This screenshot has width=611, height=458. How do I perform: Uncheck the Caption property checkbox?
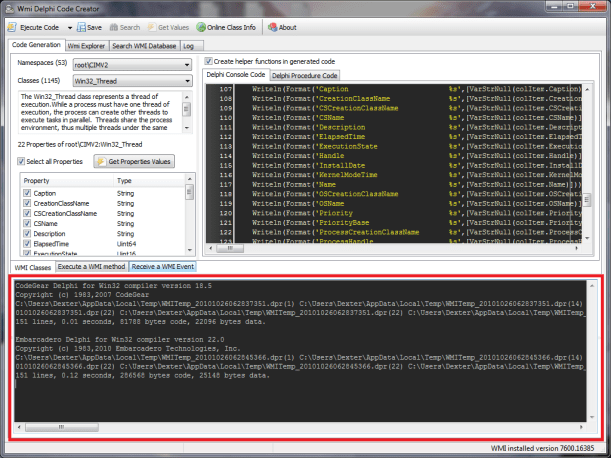click(x=27, y=192)
